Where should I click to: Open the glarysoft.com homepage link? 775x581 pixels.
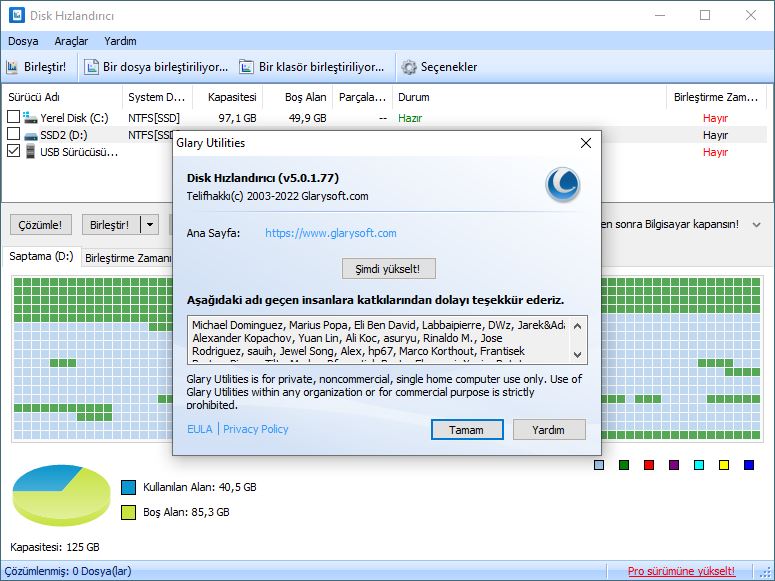click(331, 233)
